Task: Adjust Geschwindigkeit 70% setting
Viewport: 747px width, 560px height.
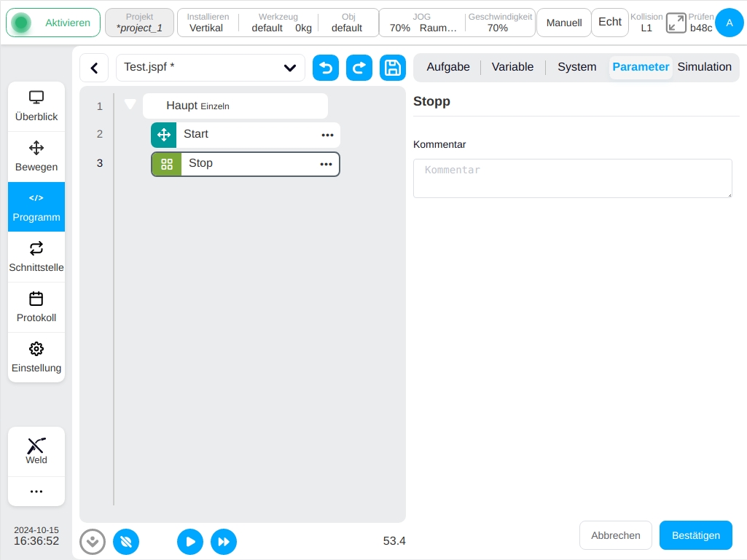Action: point(500,23)
